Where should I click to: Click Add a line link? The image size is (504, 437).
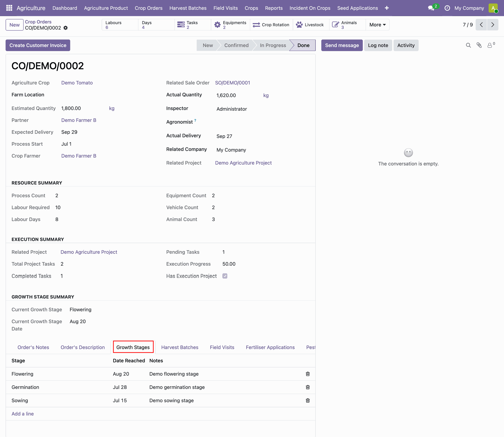tap(23, 414)
